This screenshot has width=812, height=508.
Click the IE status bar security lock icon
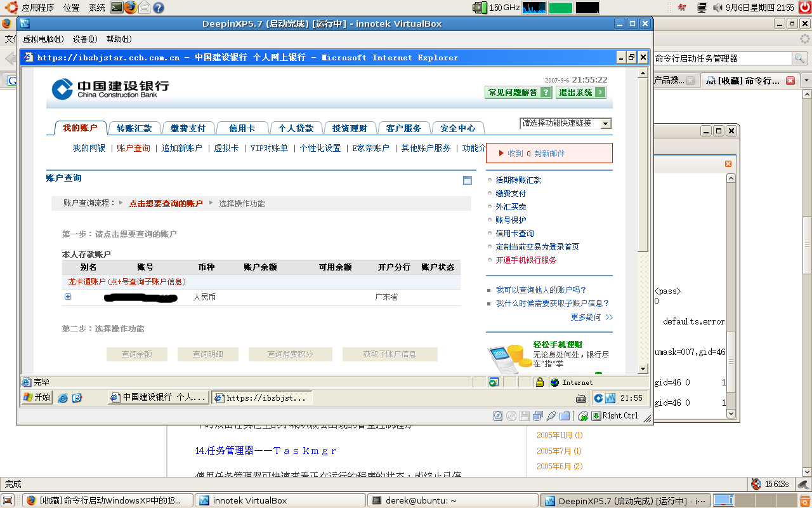tap(540, 382)
